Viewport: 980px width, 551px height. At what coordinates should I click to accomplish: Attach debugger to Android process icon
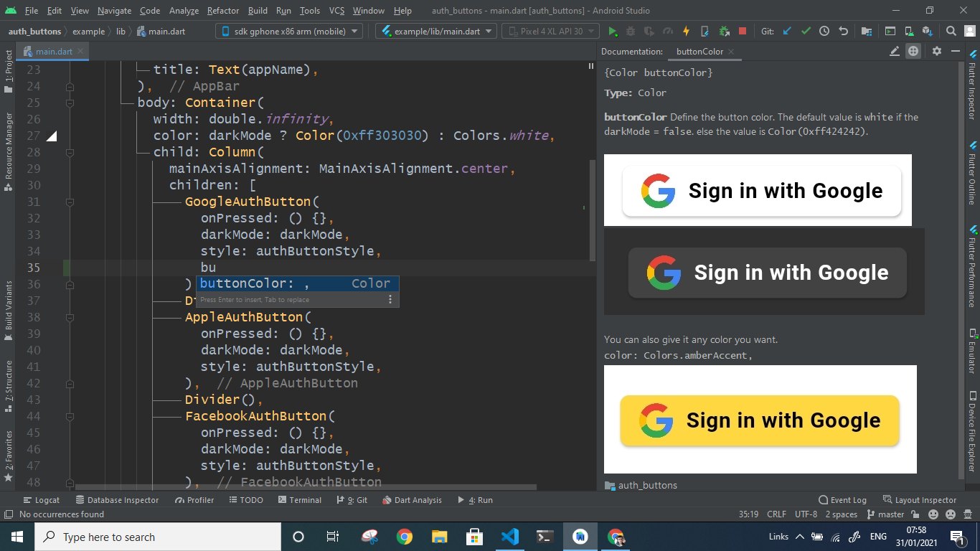[x=724, y=32]
